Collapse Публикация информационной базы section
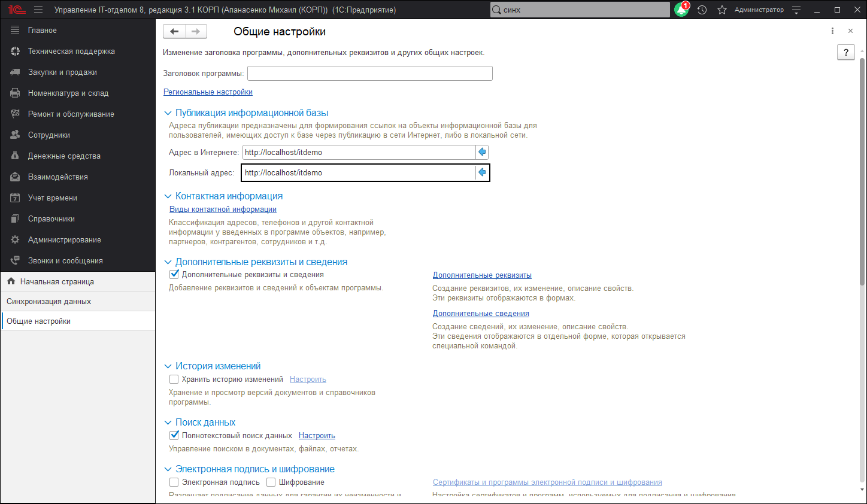Screen dimensions: 867x504 click(x=168, y=113)
